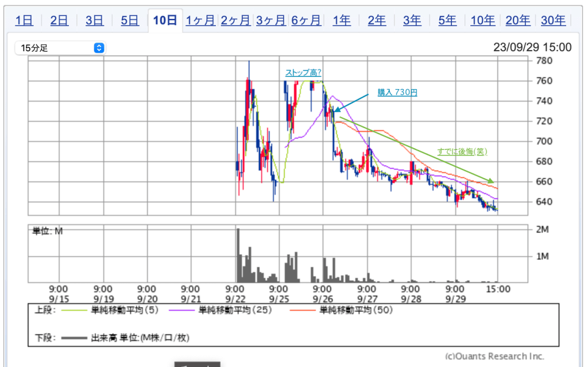This screenshot has width=588, height=367.
Task: View the 30年 chart range
Action: pyautogui.click(x=553, y=21)
